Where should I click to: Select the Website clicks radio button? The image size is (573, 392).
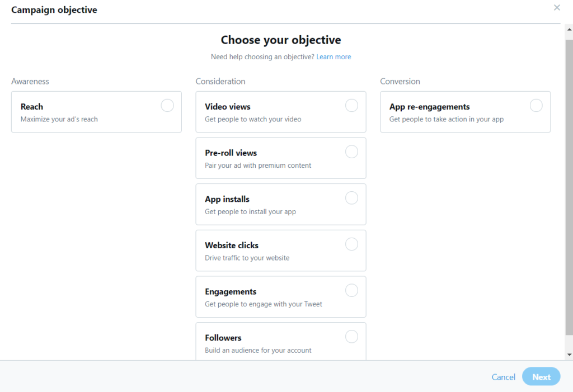pyautogui.click(x=351, y=244)
